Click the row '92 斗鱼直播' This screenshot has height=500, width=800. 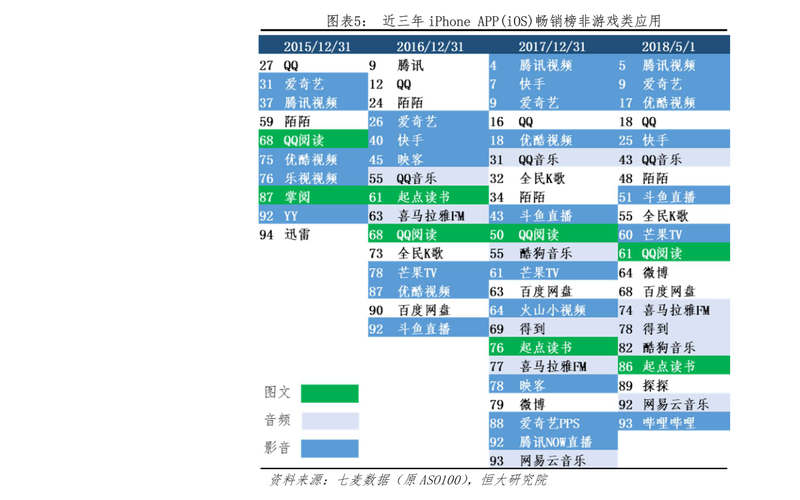coord(429,329)
